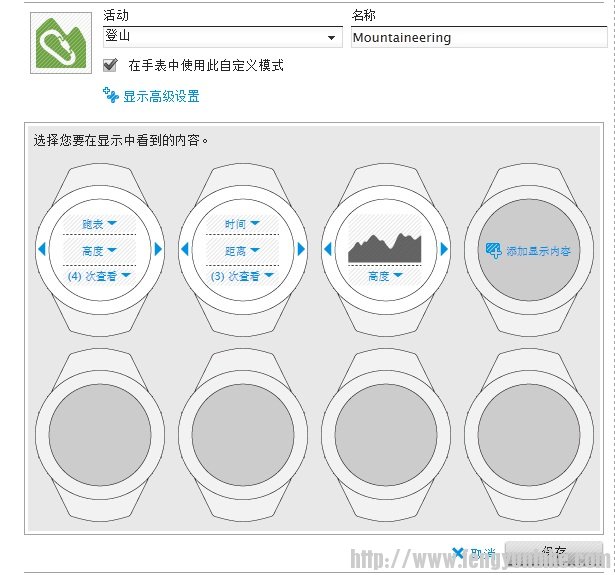Click right arrow on first watch display
This screenshot has height=575, width=615.
(158, 249)
